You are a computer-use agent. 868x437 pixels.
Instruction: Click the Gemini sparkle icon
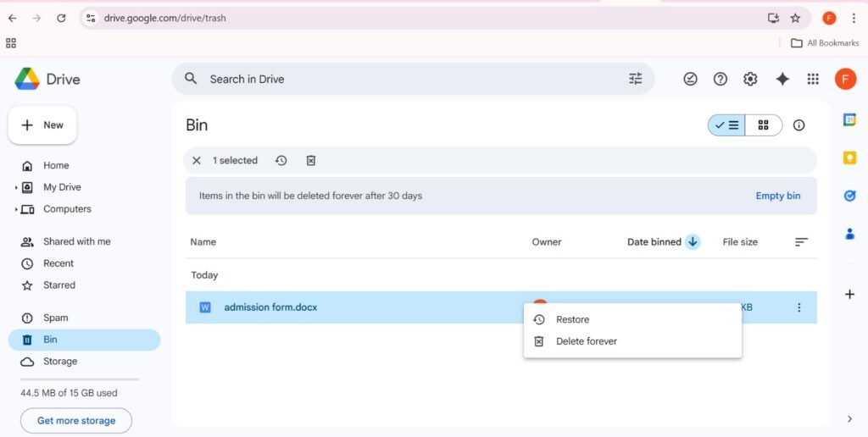point(782,79)
